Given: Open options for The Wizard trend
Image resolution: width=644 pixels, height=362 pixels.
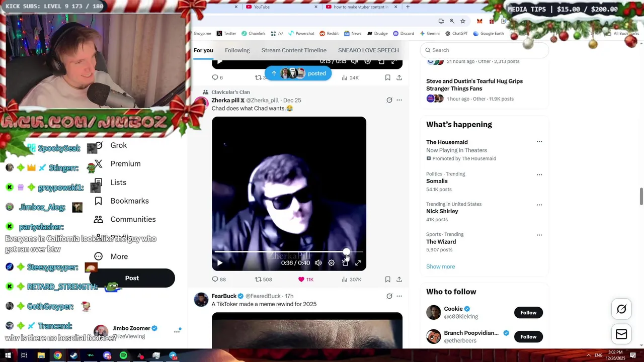Looking at the screenshot, I should (539, 235).
